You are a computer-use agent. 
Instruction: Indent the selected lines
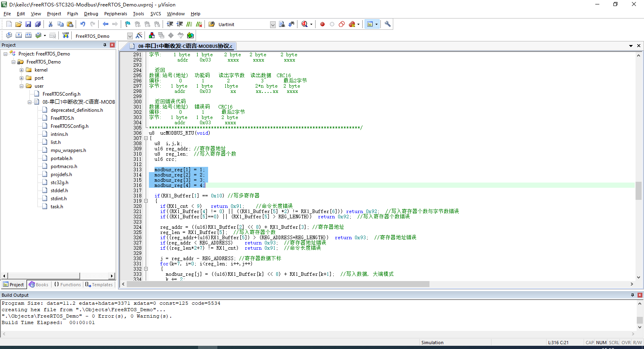click(170, 24)
